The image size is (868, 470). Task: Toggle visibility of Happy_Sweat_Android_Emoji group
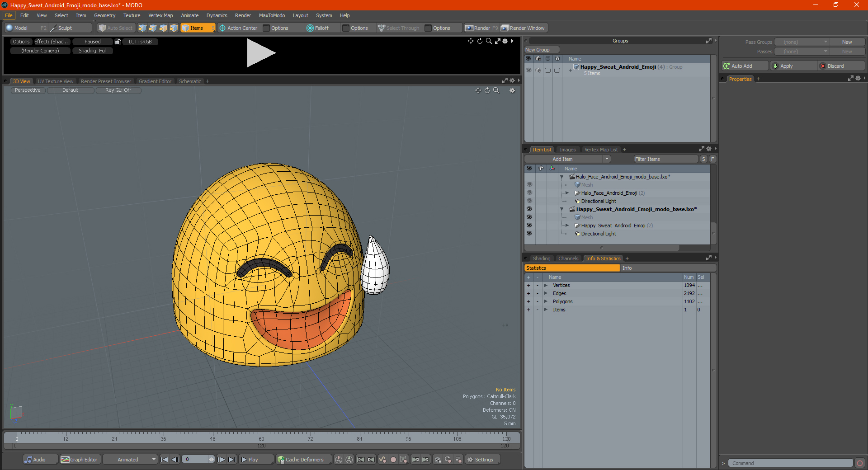click(528, 70)
